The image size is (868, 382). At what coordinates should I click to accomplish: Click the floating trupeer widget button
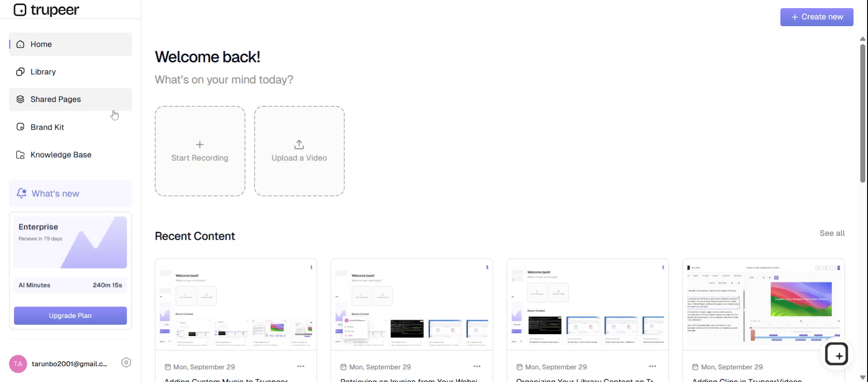pos(836,354)
